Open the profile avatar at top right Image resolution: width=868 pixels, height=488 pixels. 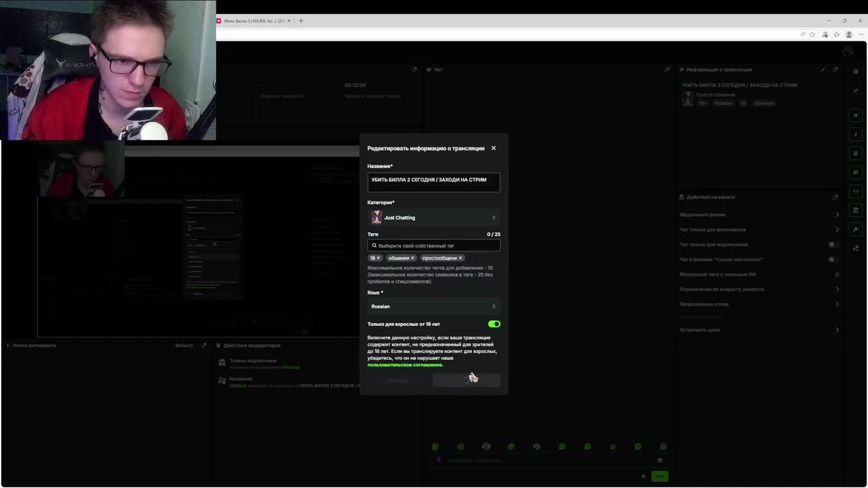tap(848, 52)
